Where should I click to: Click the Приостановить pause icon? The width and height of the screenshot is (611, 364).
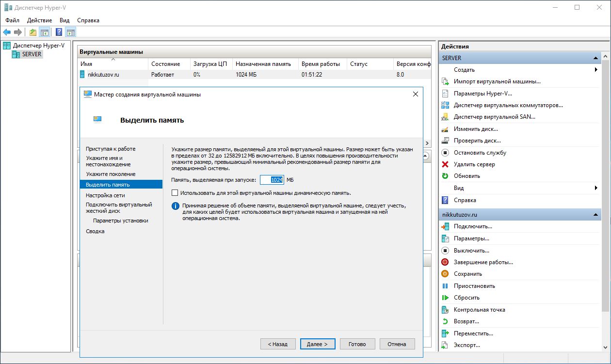[x=445, y=286]
